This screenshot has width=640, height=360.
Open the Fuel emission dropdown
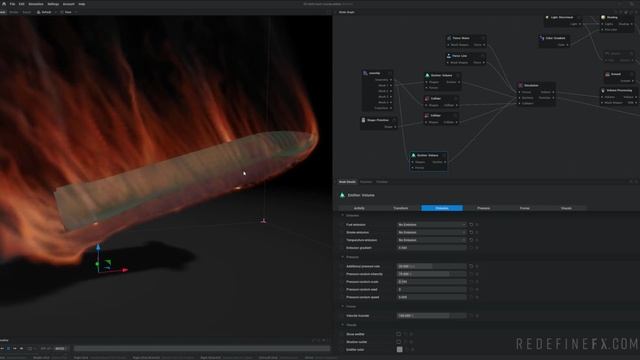pos(431,224)
